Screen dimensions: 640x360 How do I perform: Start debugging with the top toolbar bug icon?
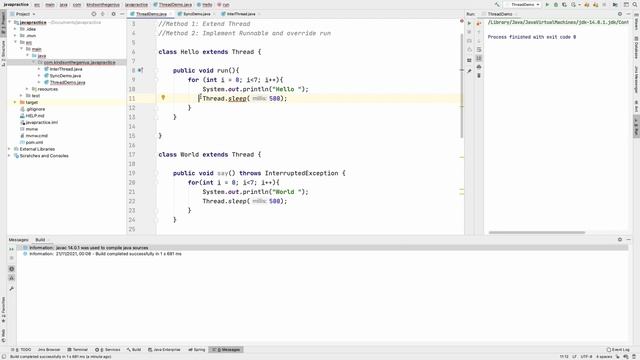coord(556,4)
